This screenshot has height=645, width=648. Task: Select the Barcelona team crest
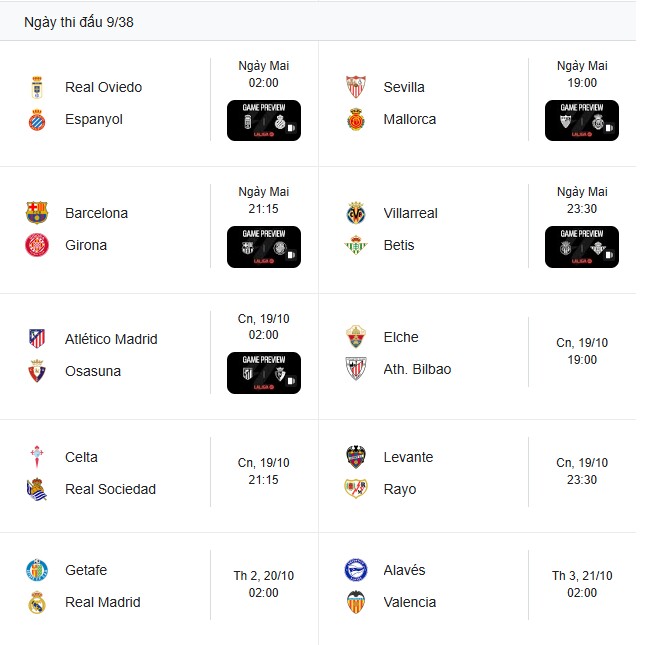[37, 213]
